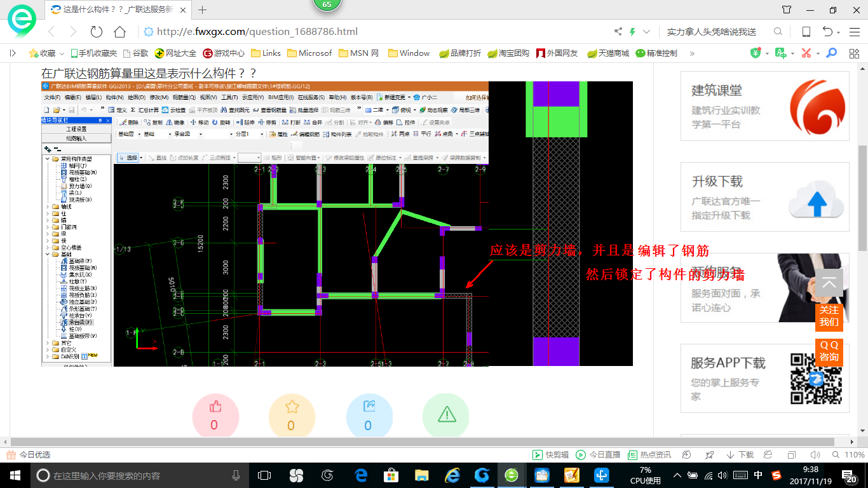Click the 收藏 star bookmark button

(x=42, y=53)
